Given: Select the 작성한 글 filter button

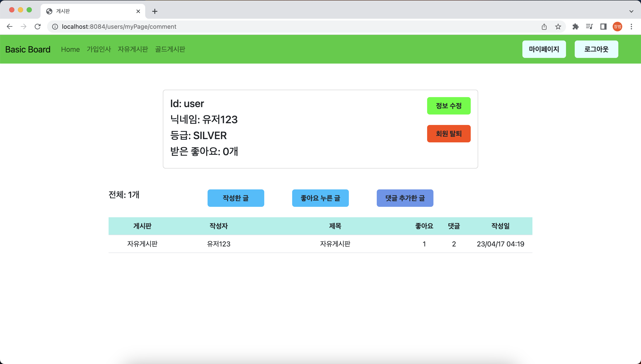Looking at the screenshot, I should [x=235, y=198].
